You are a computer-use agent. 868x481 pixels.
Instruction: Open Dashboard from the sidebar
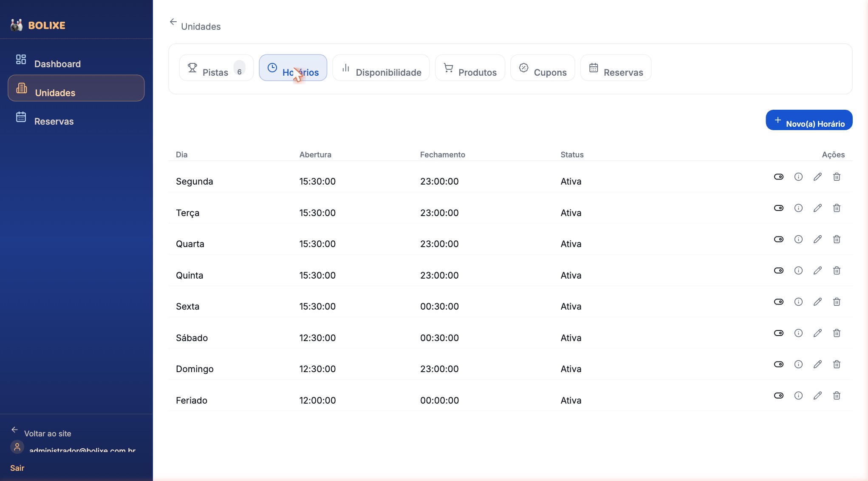click(76, 60)
